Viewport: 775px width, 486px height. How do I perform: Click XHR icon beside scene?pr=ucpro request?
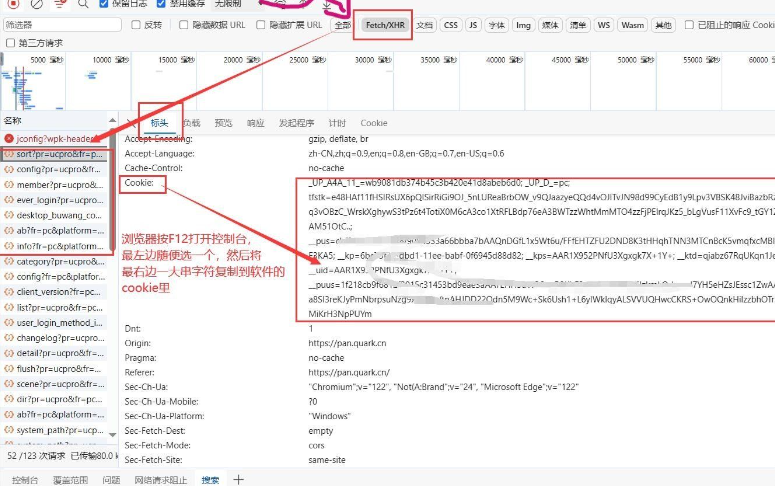pos(9,384)
